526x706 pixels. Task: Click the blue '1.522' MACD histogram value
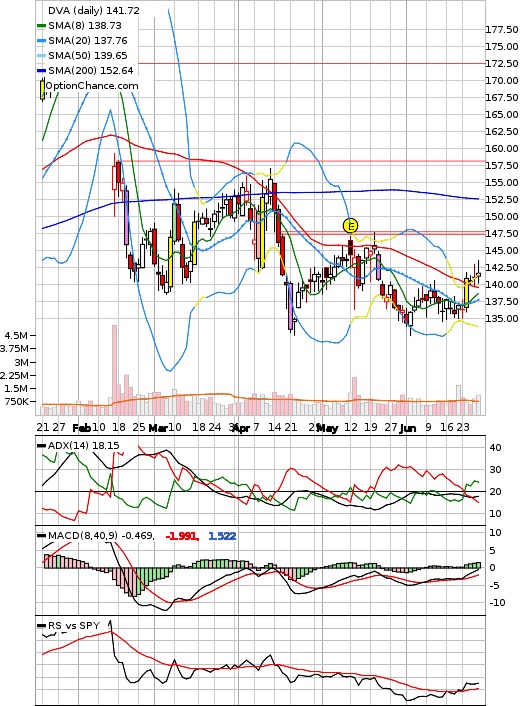[x=222, y=536]
